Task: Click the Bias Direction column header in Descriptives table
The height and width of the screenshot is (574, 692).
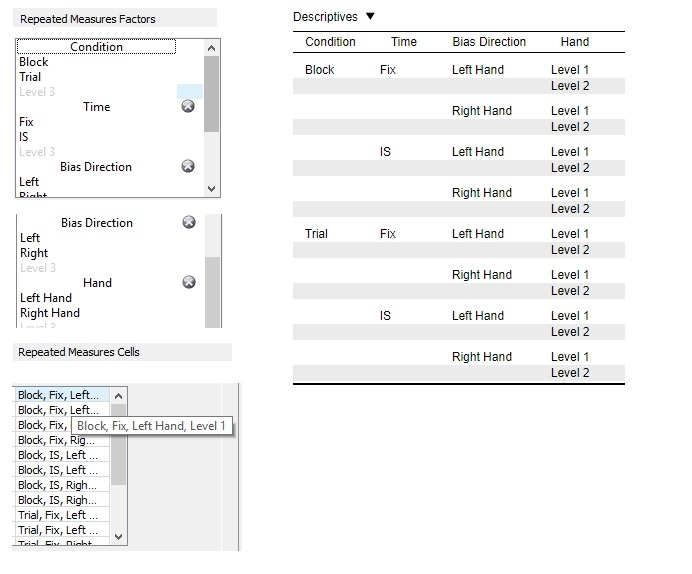Action: [489, 41]
